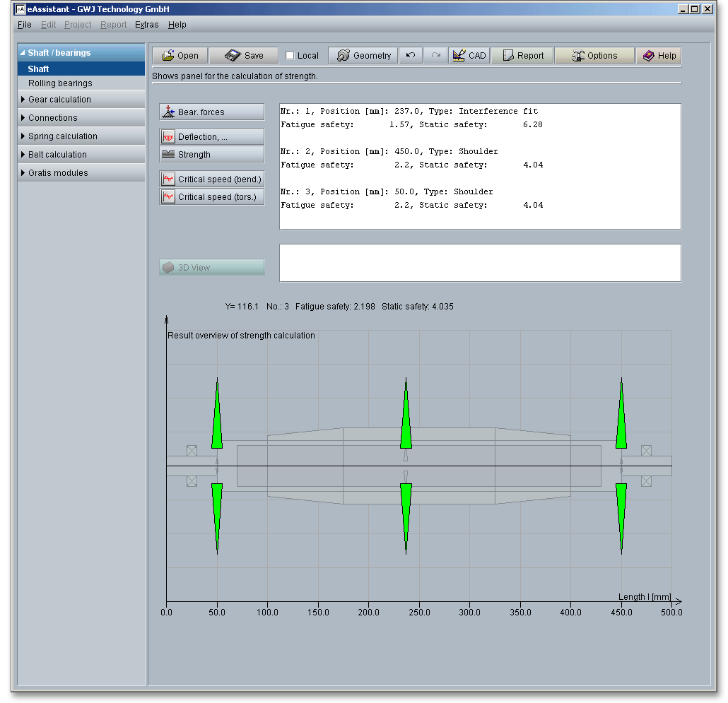Screen dimensions: 728x703
Task: Select Rolling bearings in sidebar
Action: (x=60, y=83)
